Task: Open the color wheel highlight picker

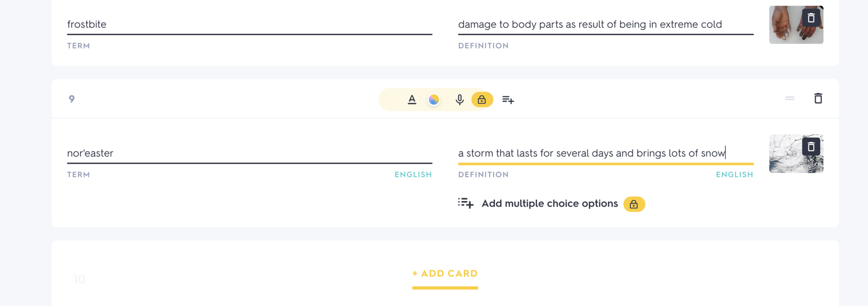Action: tap(434, 99)
